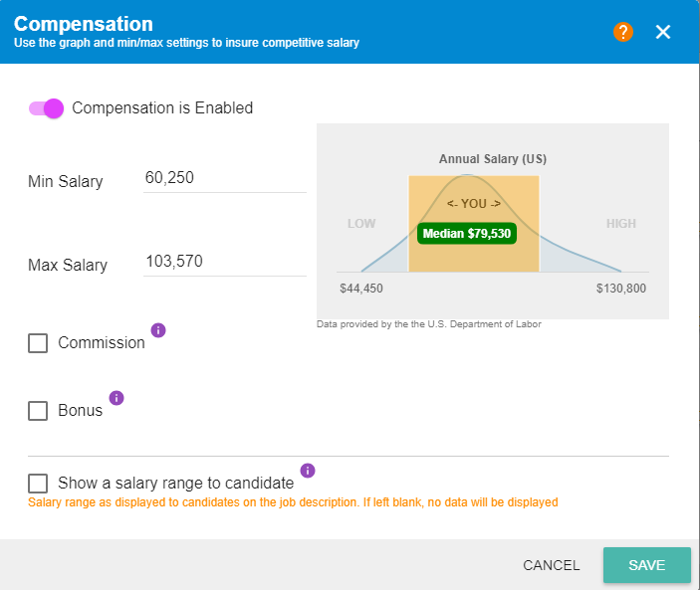Click the LOW label on salary graph
This screenshot has height=590, width=700.
click(x=361, y=224)
